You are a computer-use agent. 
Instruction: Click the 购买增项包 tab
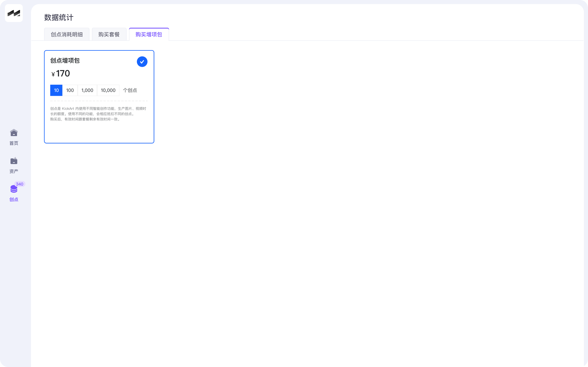[x=149, y=34]
